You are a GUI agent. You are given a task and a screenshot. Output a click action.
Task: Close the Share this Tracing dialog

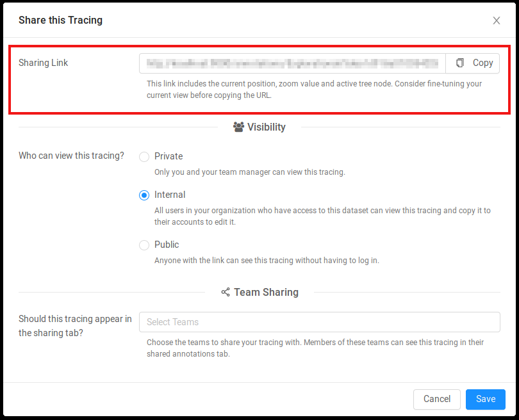496,20
